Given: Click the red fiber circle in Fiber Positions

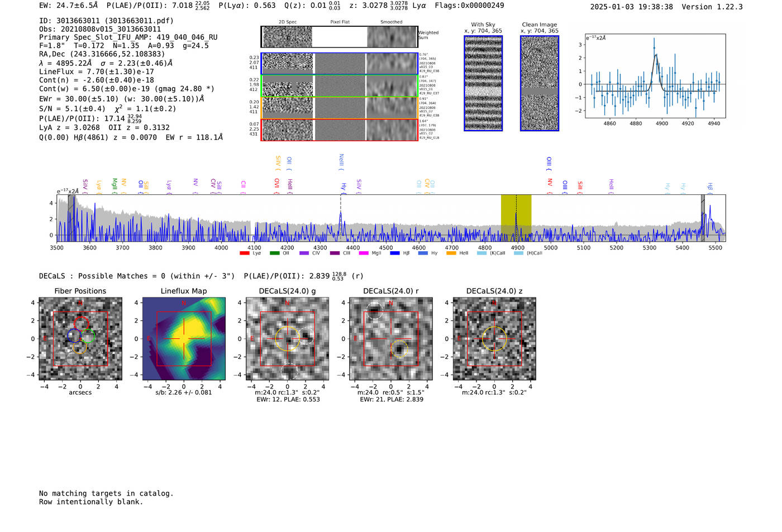Looking at the screenshot, I should pos(82,324).
